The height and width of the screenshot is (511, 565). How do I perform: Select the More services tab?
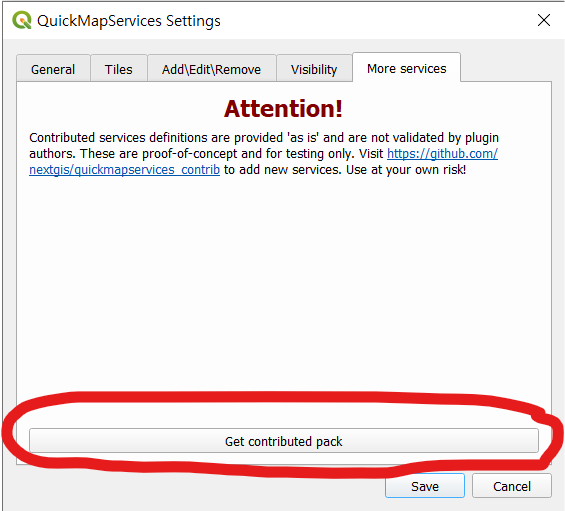tap(406, 68)
